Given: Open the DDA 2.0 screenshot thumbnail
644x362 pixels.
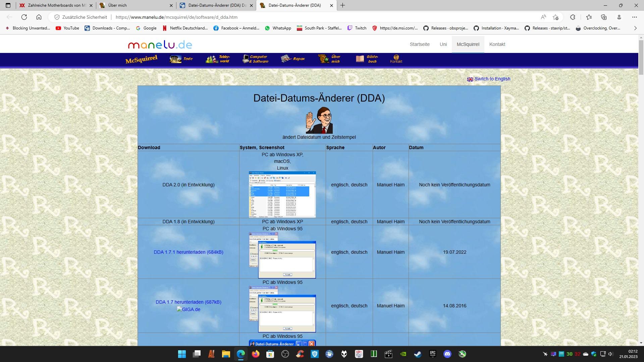Looking at the screenshot, I should [x=282, y=194].
